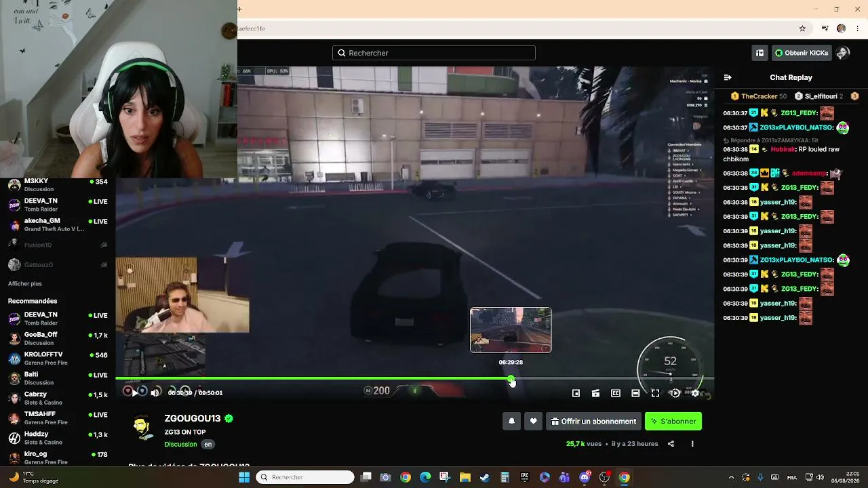Expand sidebar with Afficher plus
Viewport: 868px width, 488px height.
[25, 284]
